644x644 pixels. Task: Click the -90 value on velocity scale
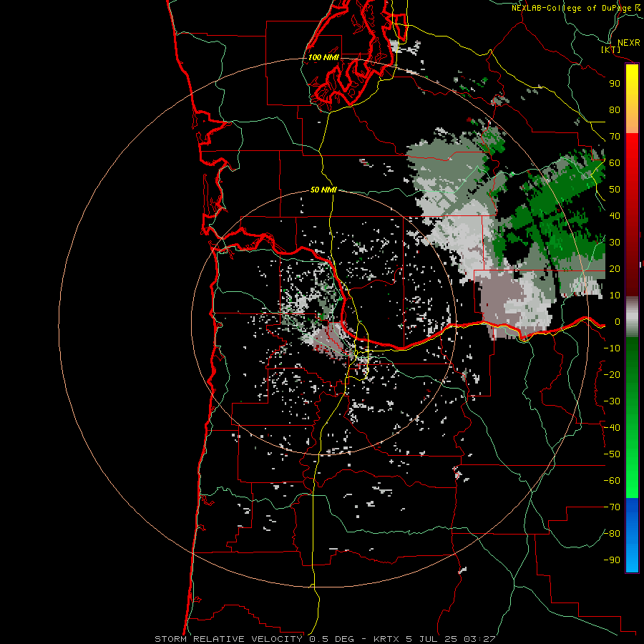point(612,560)
